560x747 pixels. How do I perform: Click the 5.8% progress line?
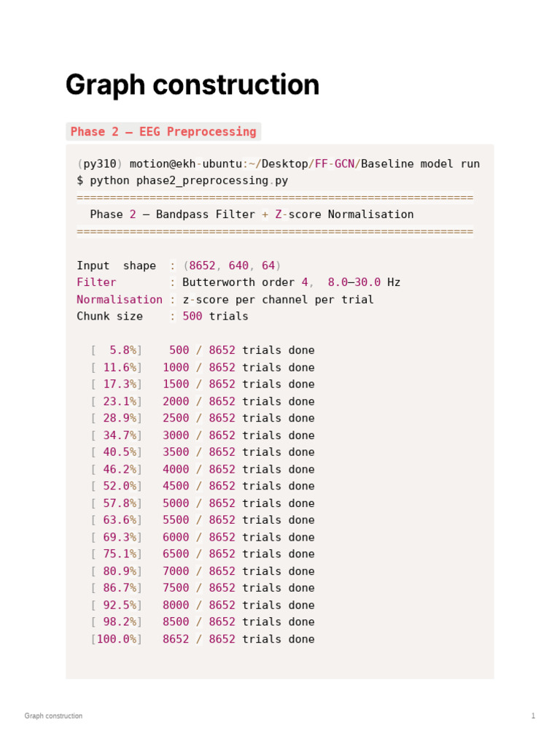(x=203, y=350)
